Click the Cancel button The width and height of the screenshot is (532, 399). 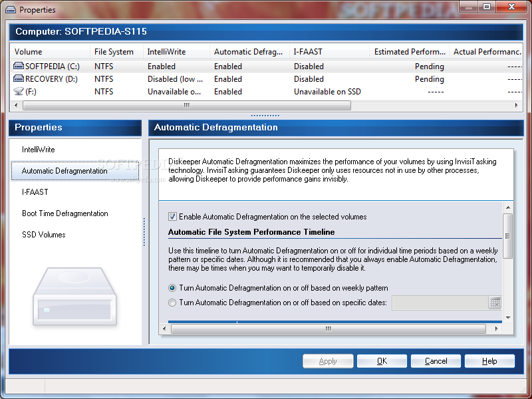pos(436,361)
